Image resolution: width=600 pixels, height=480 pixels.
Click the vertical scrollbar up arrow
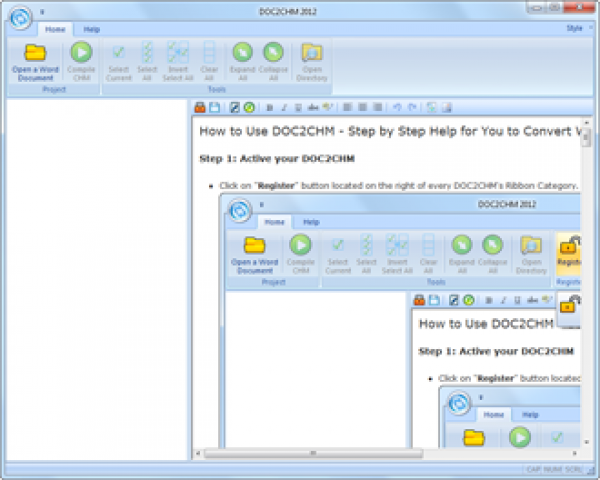coord(586,123)
